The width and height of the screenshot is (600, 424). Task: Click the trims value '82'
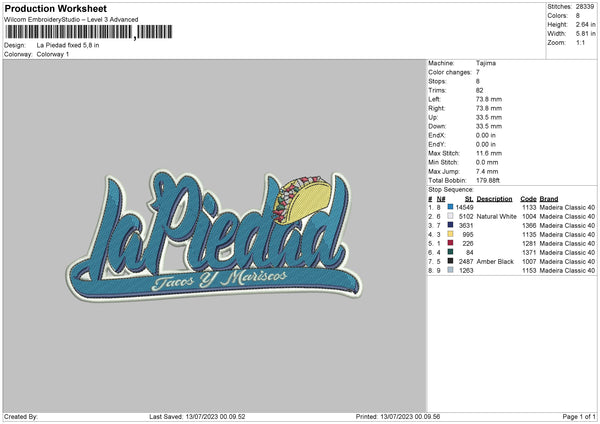coord(479,90)
